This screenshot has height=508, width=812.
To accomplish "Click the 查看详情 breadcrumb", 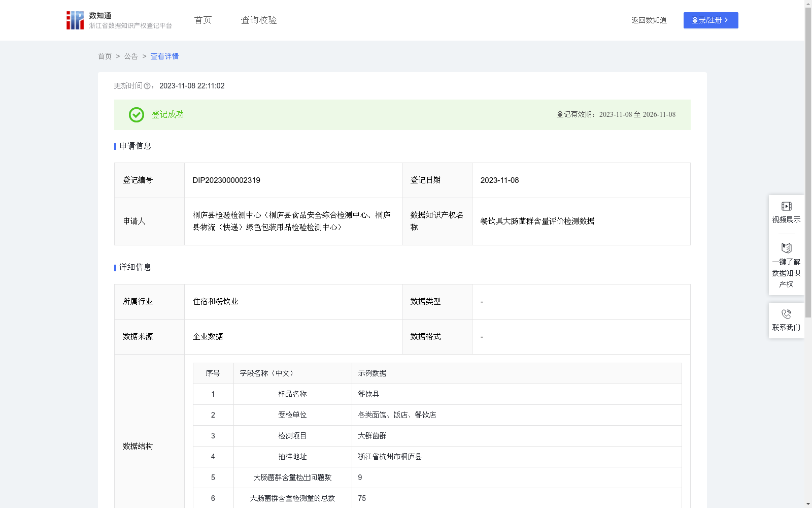I will click(164, 56).
